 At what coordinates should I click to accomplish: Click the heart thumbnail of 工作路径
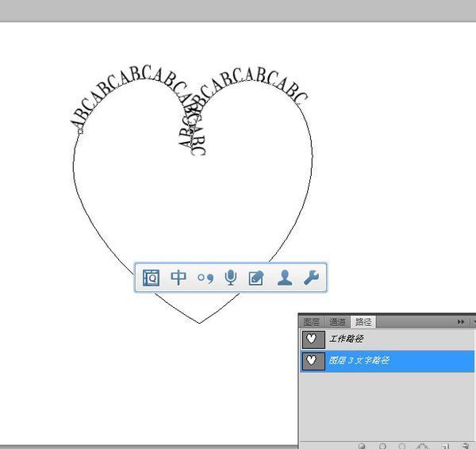pyautogui.click(x=313, y=339)
